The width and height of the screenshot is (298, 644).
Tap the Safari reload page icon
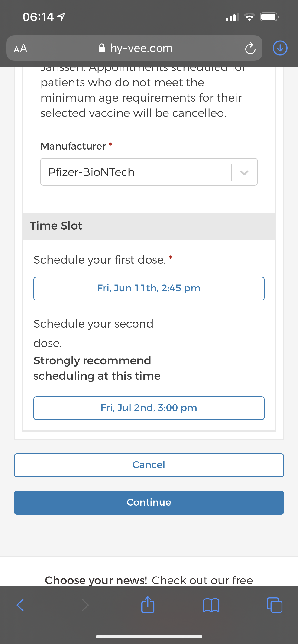pos(250,48)
